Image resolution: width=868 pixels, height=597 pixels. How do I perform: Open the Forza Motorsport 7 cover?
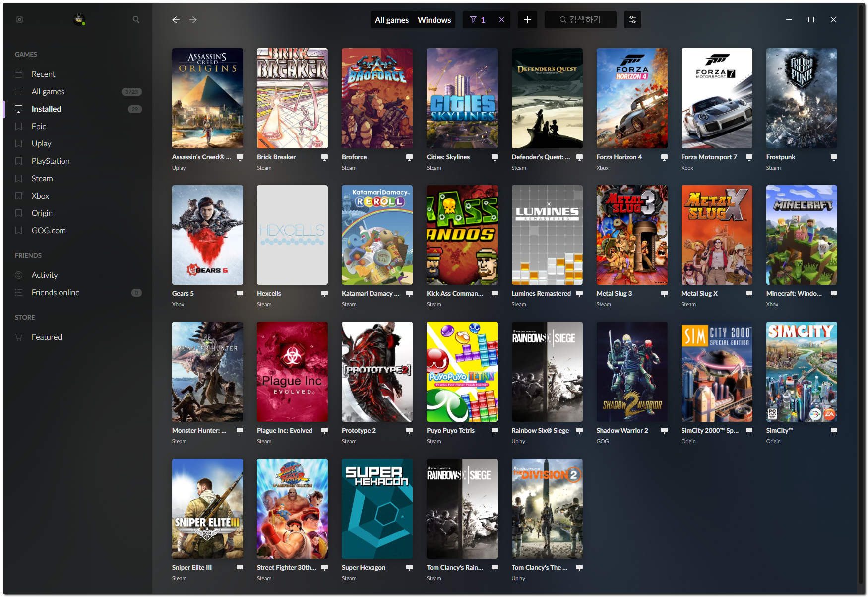pos(717,98)
